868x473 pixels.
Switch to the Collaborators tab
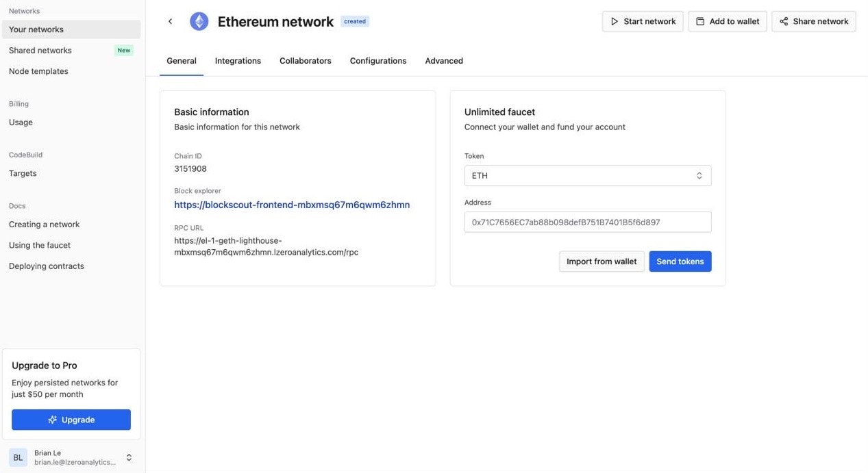tap(306, 61)
